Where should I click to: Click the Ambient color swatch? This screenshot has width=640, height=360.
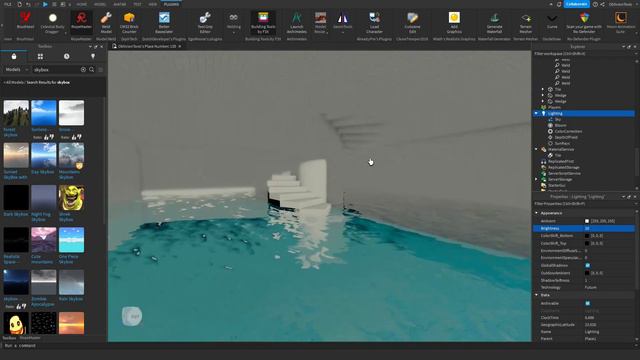(x=587, y=221)
